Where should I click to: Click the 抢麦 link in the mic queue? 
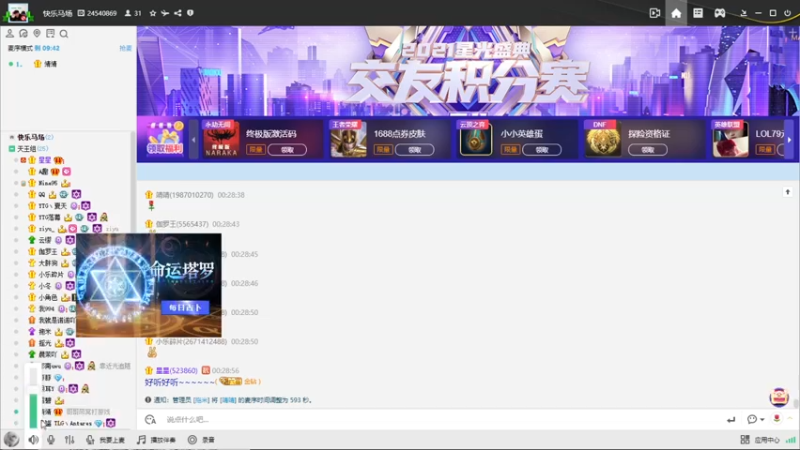125,48
